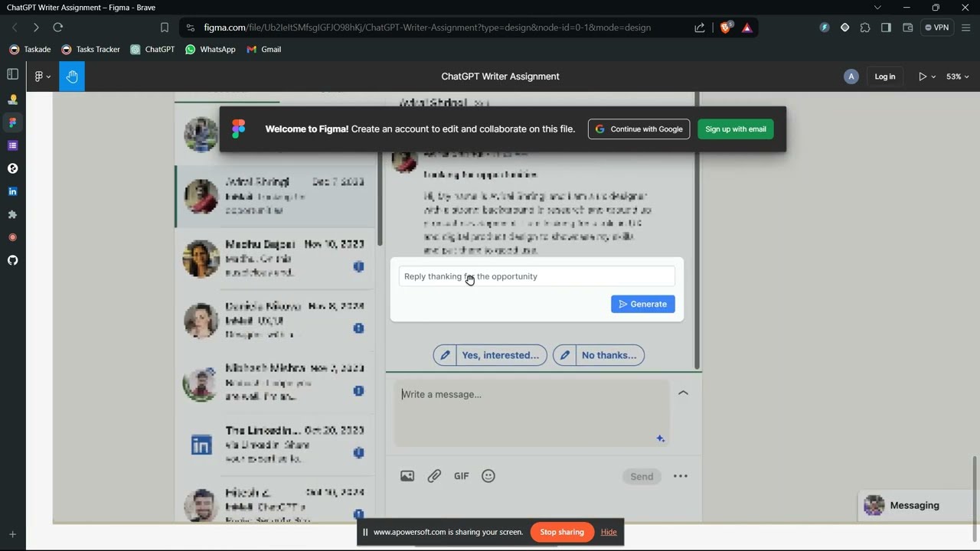Open the presentation options chevron
The image size is (980, 551).
click(x=933, y=77)
